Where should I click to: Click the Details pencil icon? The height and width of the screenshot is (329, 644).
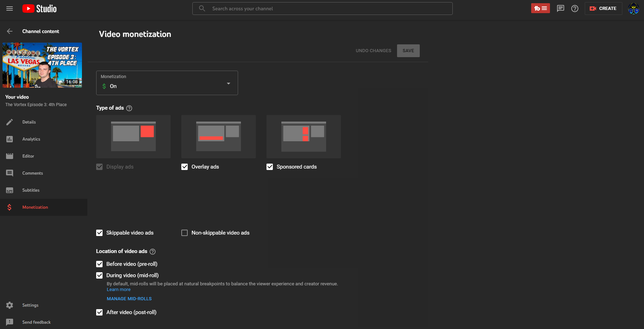coord(10,122)
